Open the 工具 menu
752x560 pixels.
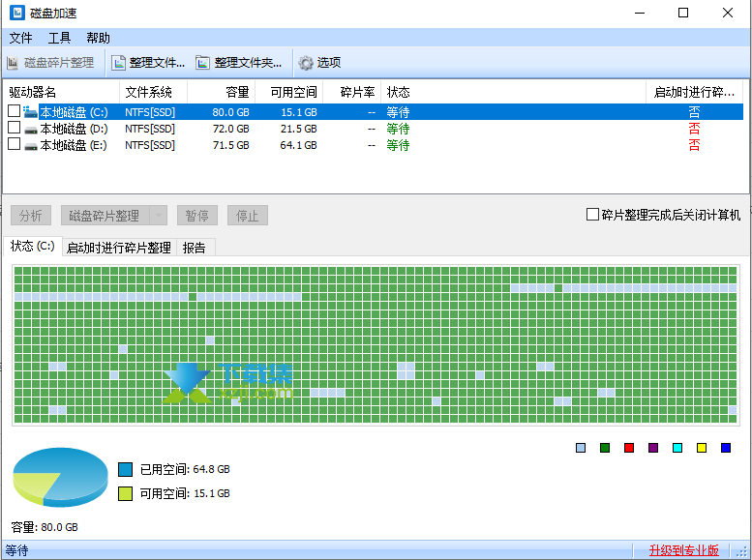(x=59, y=38)
